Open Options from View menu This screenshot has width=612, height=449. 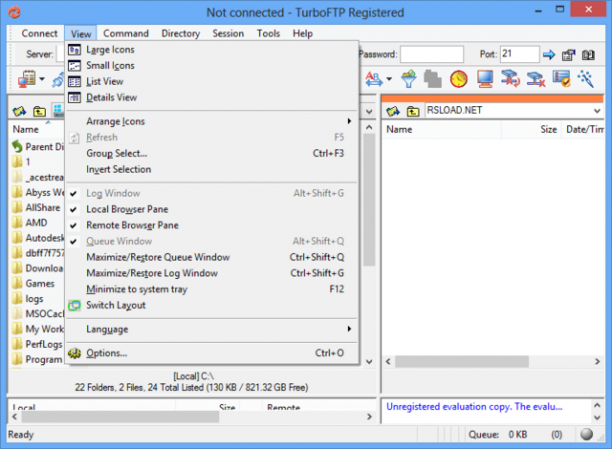(212, 353)
